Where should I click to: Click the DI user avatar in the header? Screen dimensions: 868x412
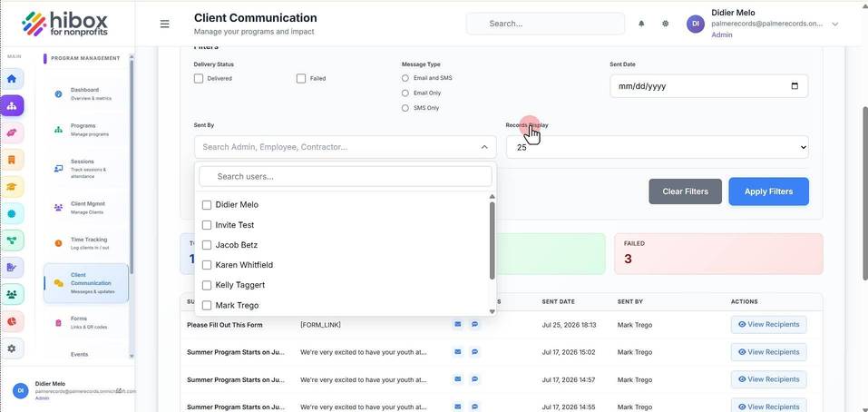pyautogui.click(x=696, y=24)
